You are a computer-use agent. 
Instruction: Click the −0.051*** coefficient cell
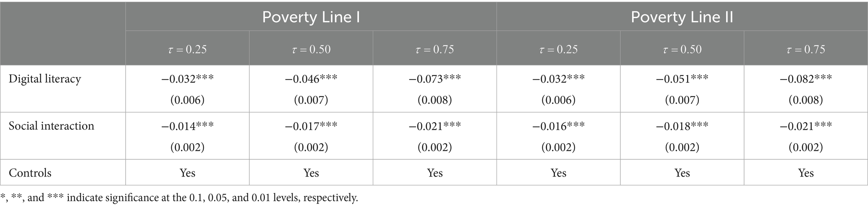682,79
